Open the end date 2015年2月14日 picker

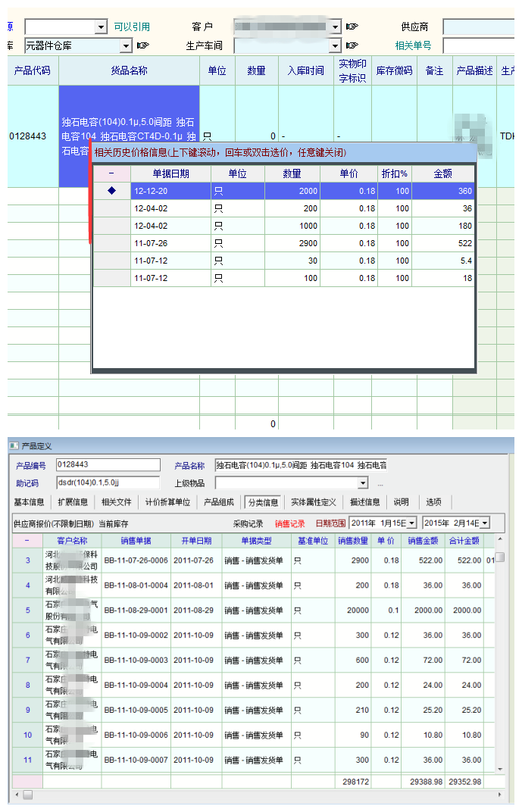pyautogui.click(x=484, y=523)
